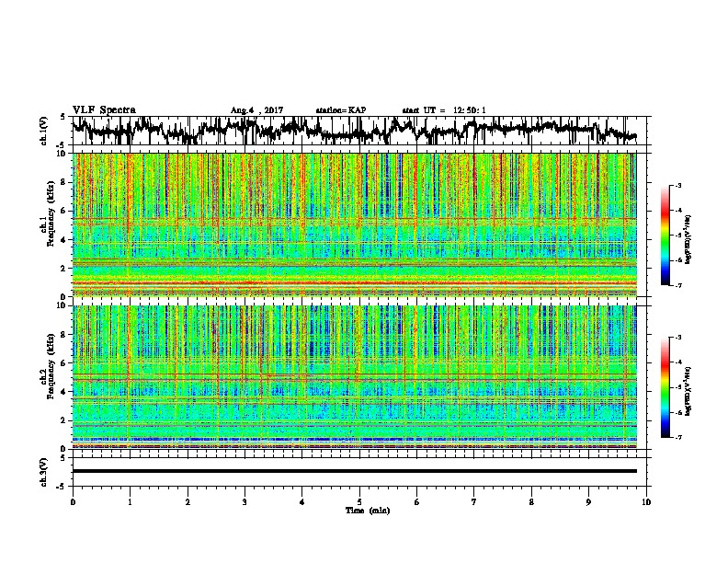Viewport: 728px width, 563px height.
Task: Click the 'Time (min)' x-axis label
Action: tap(368, 511)
